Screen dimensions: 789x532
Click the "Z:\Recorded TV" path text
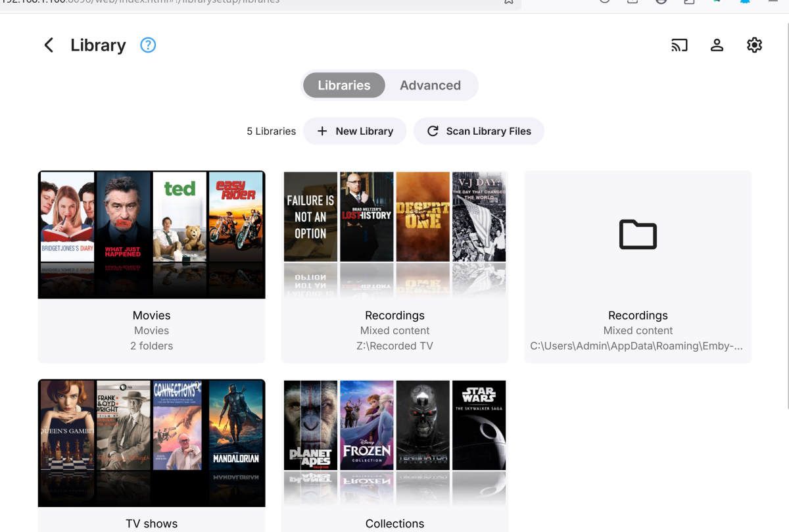click(x=394, y=346)
